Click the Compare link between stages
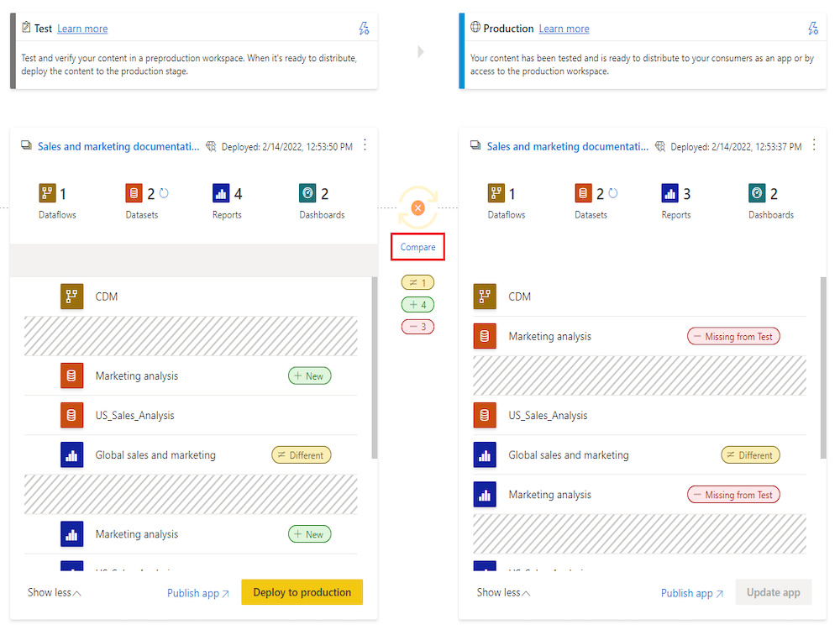 point(417,247)
